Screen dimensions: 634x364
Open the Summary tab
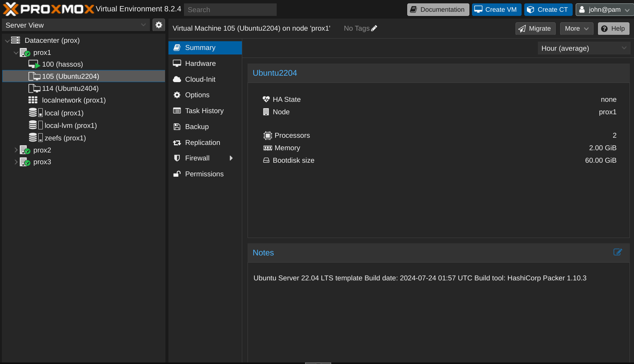tap(205, 48)
